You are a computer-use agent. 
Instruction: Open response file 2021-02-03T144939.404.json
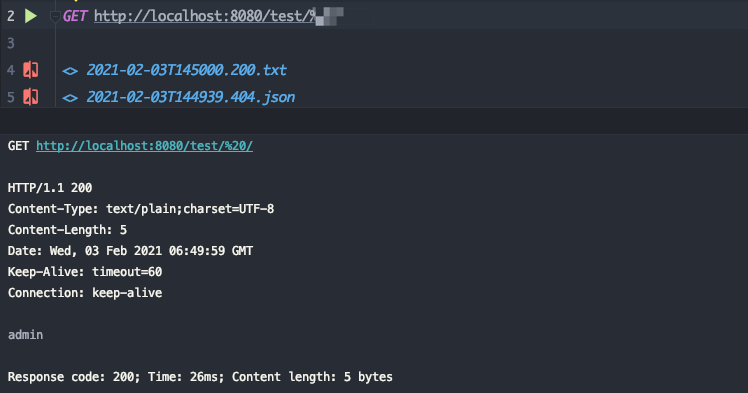coord(191,97)
